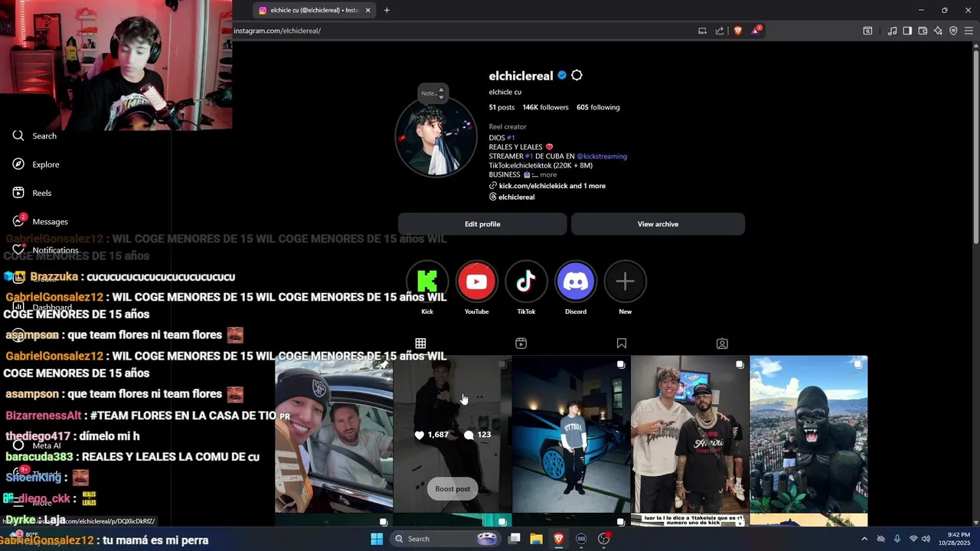Screen dimensions: 980x551
Task: Open Search in Instagram sidebar
Action: pos(34,135)
